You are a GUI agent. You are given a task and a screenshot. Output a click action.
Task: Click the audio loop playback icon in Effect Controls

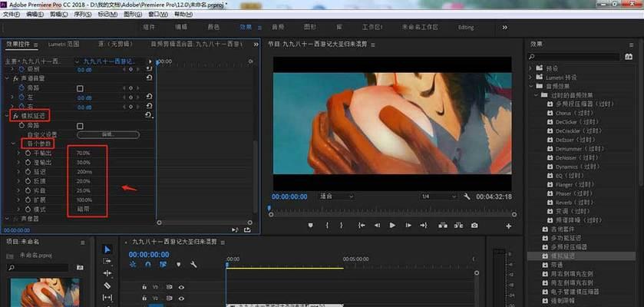pos(235,230)
